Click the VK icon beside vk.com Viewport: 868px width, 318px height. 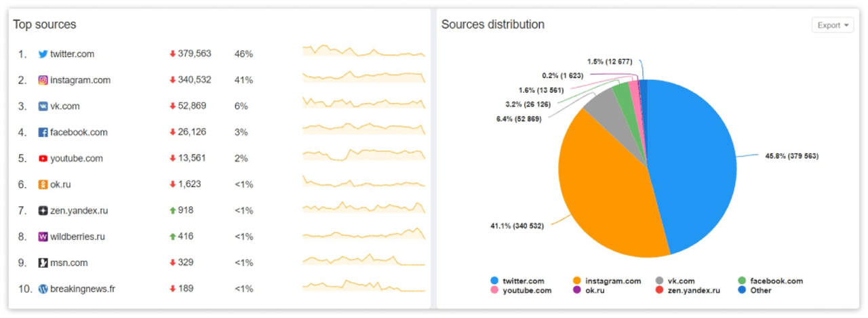tap(43, 106)
